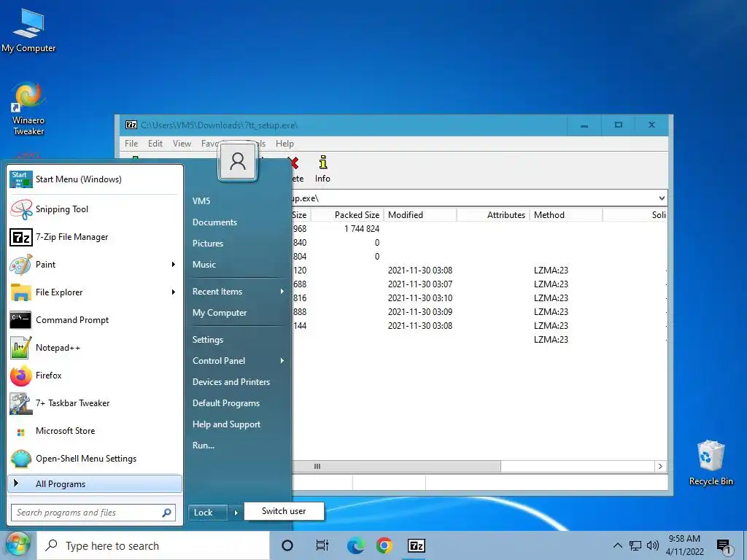The width and height of the screenshot is (747, 560).
Task: Click taskbar Type here to search box
Action: [x=153, y=545]
